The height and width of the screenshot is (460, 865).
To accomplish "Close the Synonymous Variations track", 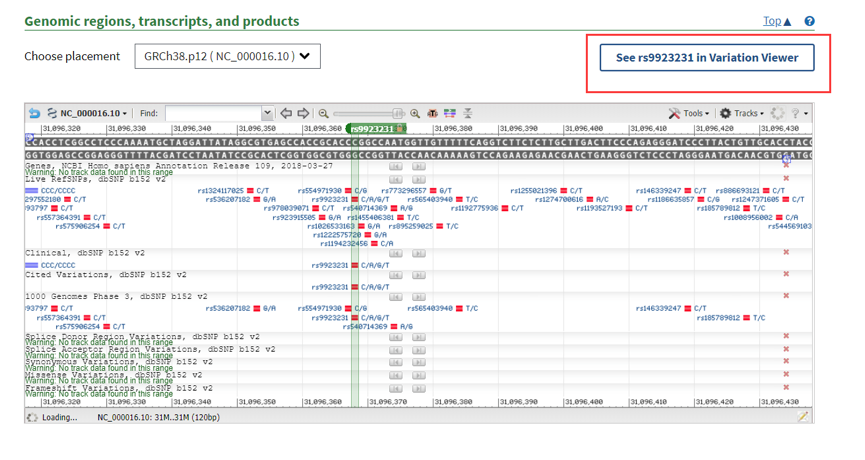I will coord(786,361).
